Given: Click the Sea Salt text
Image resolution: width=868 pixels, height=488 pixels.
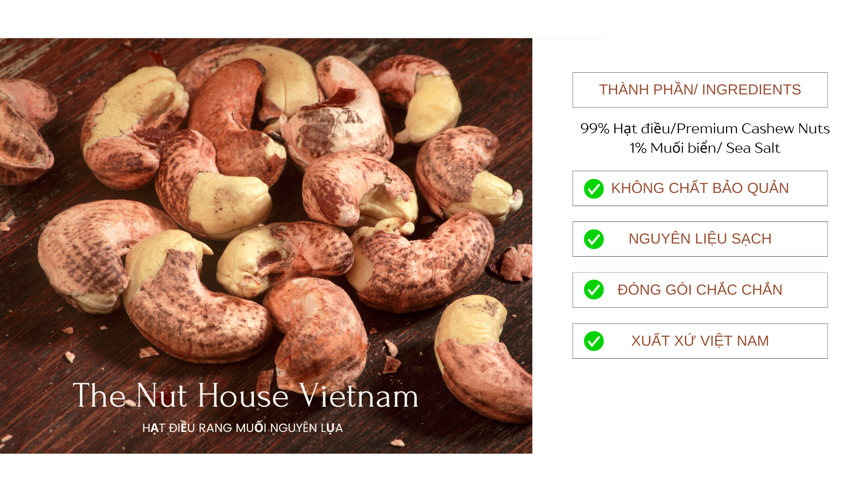Looking at the screenshot, I should [753, 148].
